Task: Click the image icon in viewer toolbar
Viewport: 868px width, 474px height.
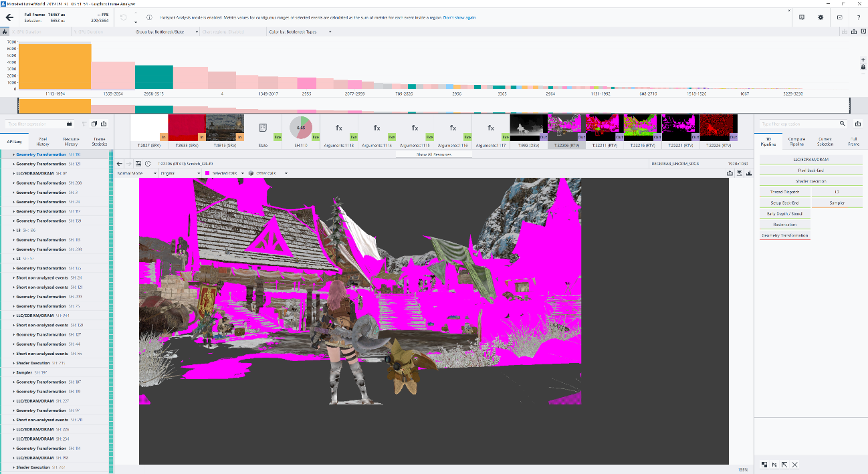Action: pos(138,163)
